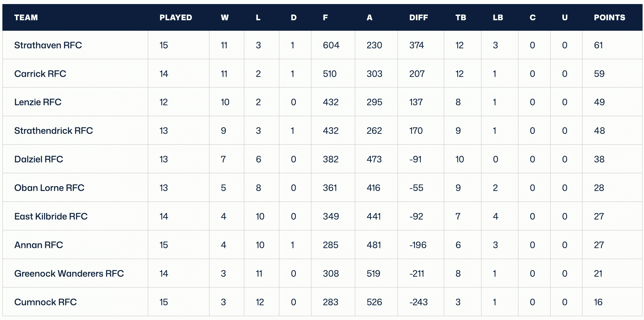Click Strathaven's points total of 61
644x320 pixels.
598,45
